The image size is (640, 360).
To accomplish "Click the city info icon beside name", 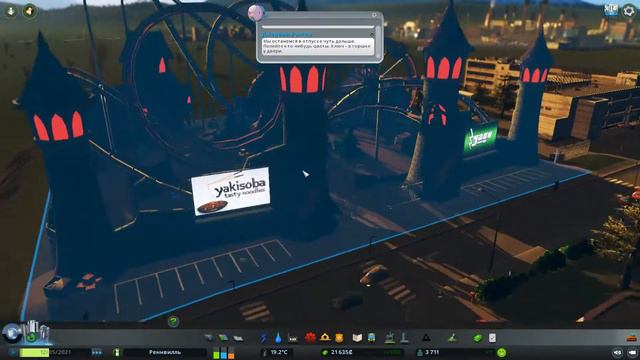I will click(117, 352).
